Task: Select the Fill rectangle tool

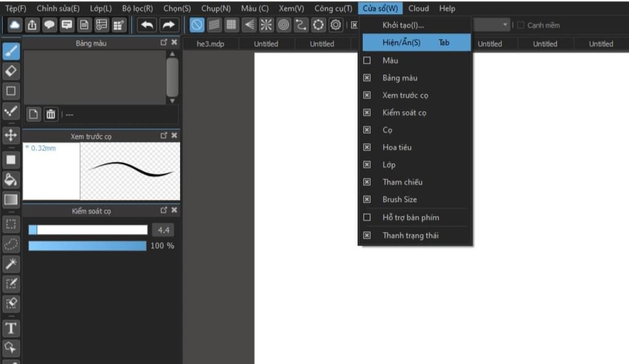Action: tap(11, 160)
